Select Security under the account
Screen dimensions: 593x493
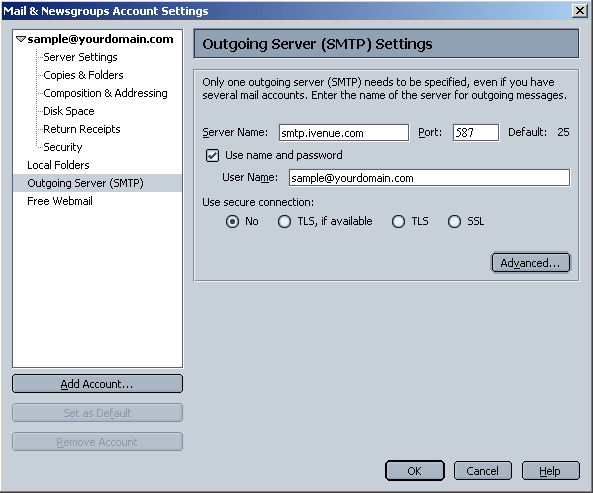click(62, 147)
